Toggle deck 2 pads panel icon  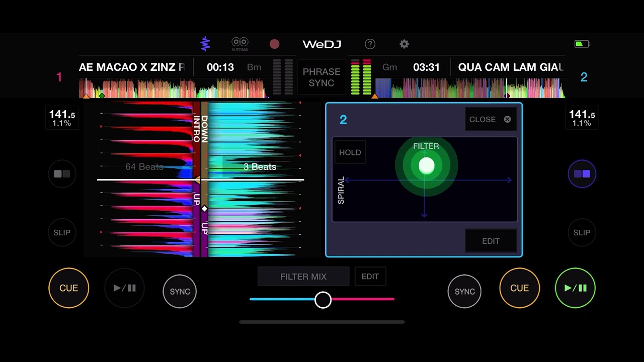click(582, 174)
